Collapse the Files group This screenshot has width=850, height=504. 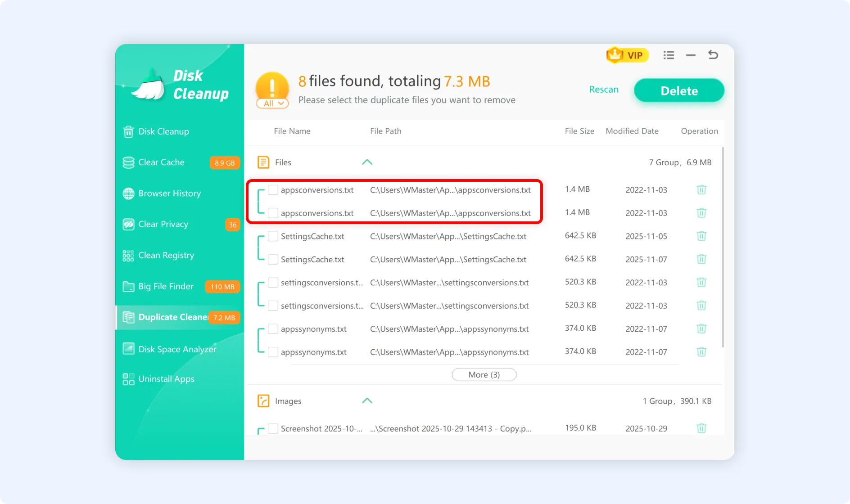point(367,162)
